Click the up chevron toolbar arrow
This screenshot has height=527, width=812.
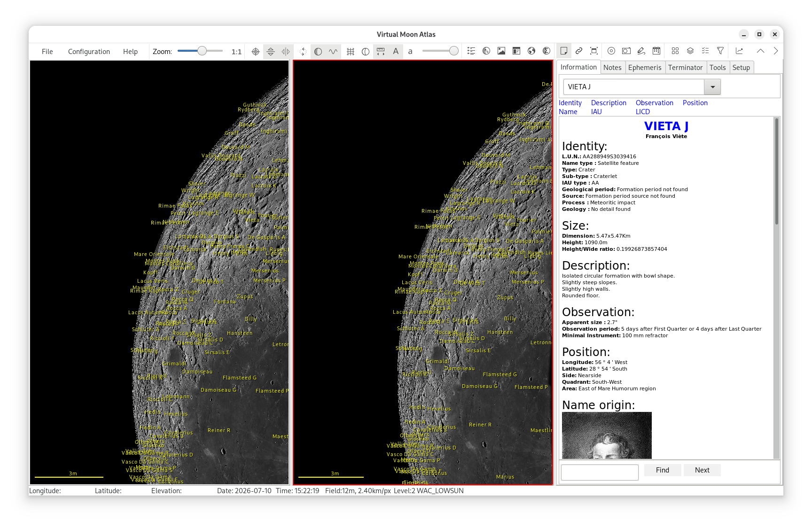click(x=760, y=51)
